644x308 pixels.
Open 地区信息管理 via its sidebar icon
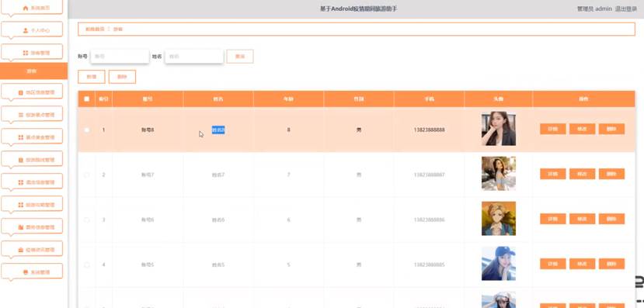21,92
